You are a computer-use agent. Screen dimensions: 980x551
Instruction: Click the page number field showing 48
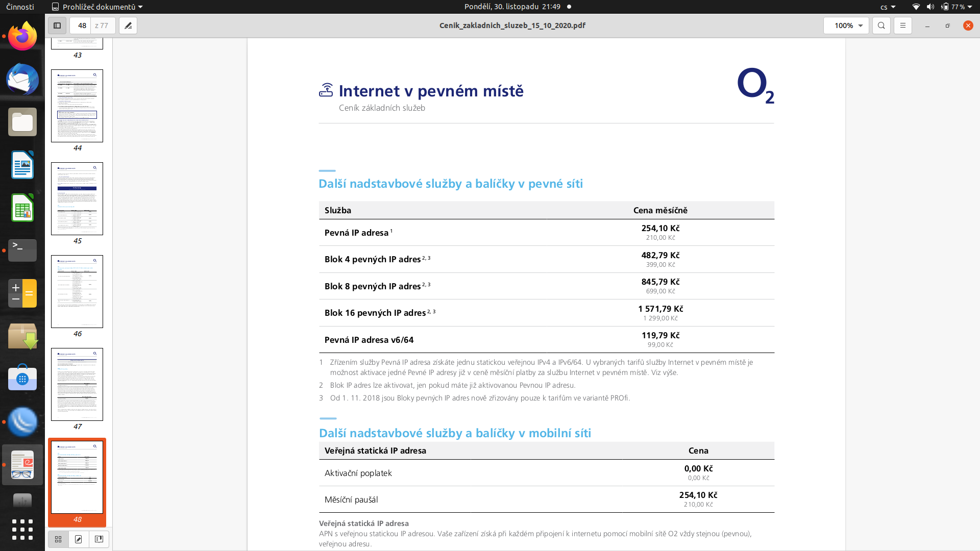tap(82, 26)
